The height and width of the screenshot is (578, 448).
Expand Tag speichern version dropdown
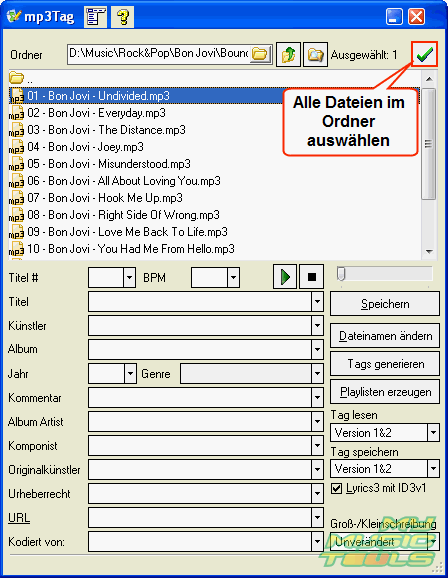[x=433, y=469]
